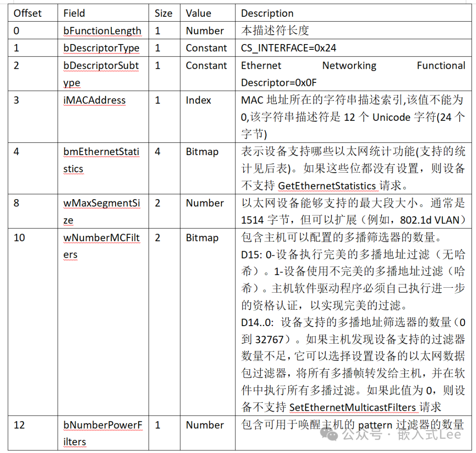Click Number value in wMaxSegmentSize row

205,203
